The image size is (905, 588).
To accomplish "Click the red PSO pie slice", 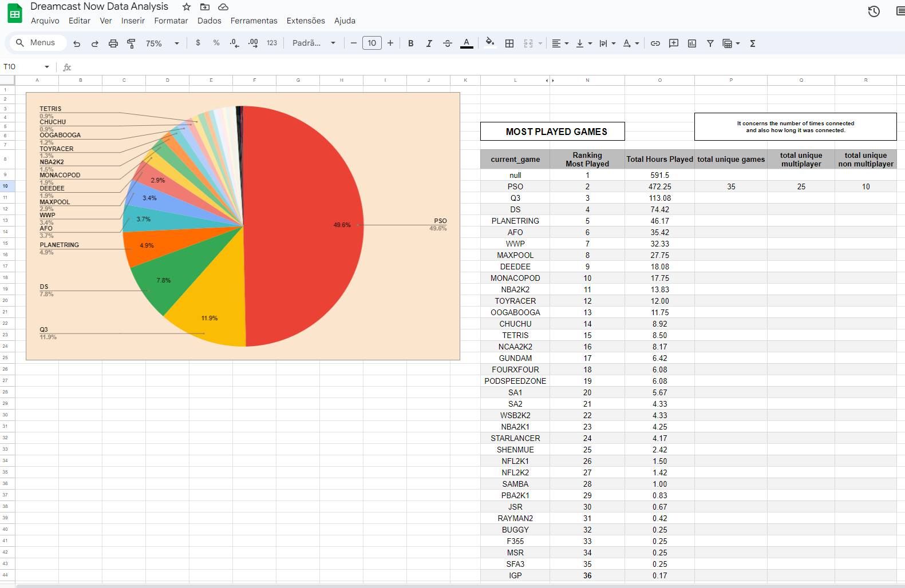I will click(x=303, y=226).
